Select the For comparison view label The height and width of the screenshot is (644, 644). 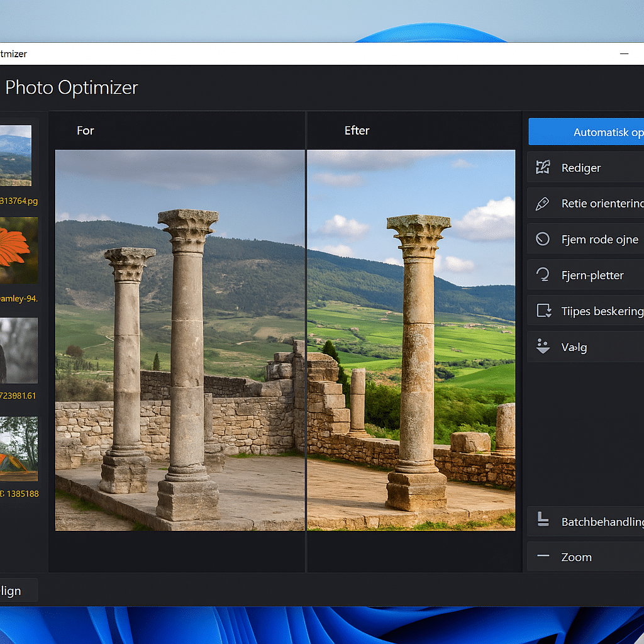click(x=85, y=130)
